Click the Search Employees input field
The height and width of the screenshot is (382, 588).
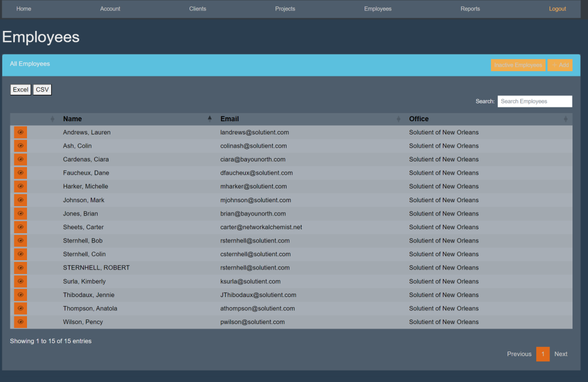[534, 101]
